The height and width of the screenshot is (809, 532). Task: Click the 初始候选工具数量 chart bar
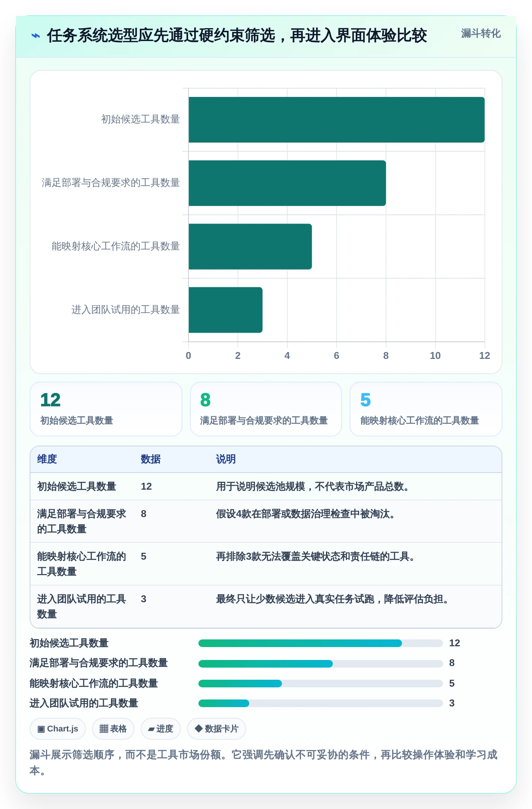click(336, 120)
